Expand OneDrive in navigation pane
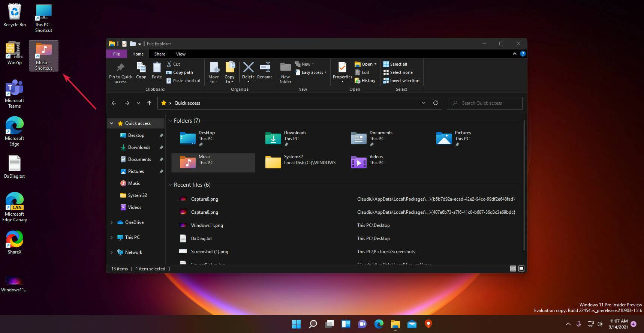The height and width of the screenshot is (333, 644). 111,222
